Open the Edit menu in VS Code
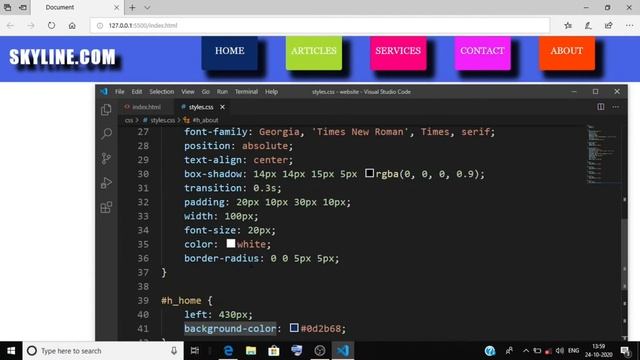This screenshot has height=360, width=640. click(x=137, y=92)
